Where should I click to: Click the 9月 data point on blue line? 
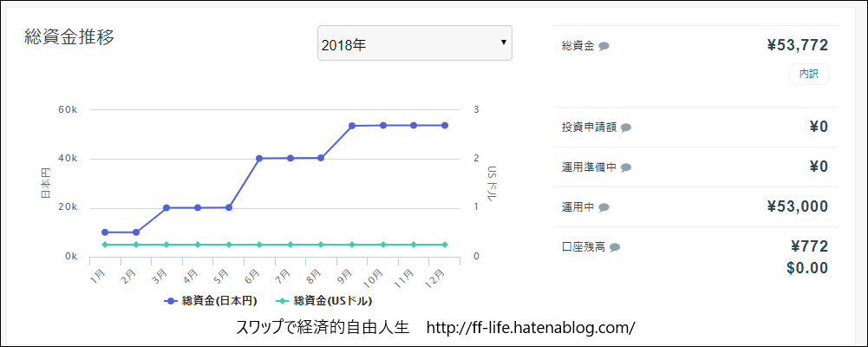[352, 126]
